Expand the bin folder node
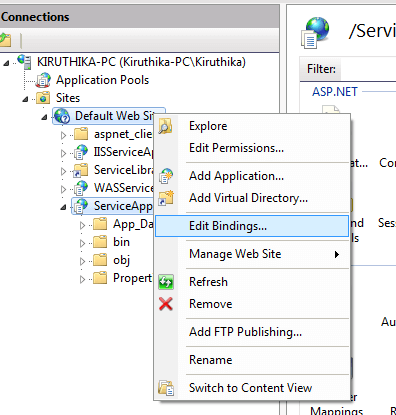Image resolution: width=396 pixels, height=415 pixels. point(82,243)
